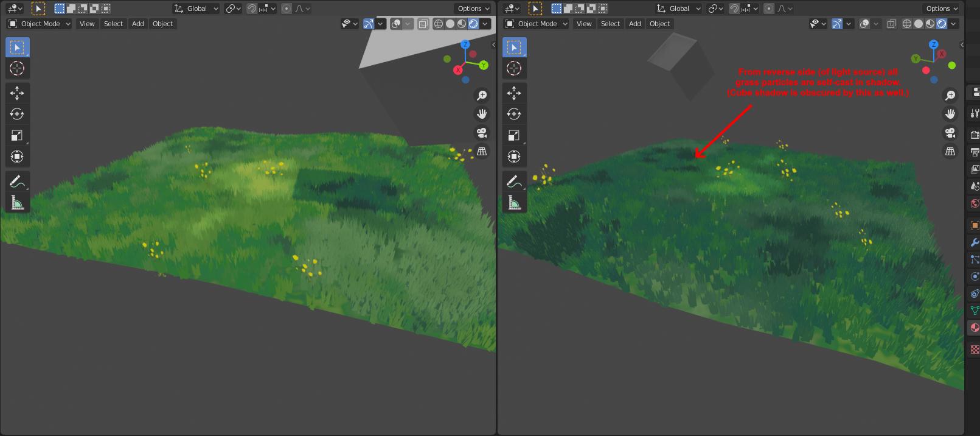Pick the Scale tool in left viewport
This screenshot has height=436, width=980.
coord(17,135)
